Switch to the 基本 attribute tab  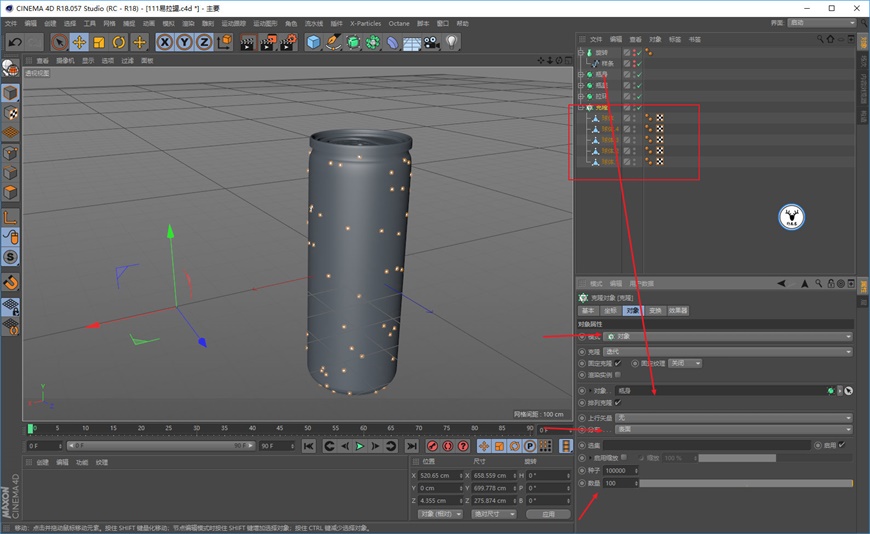[x=588, y=311]
